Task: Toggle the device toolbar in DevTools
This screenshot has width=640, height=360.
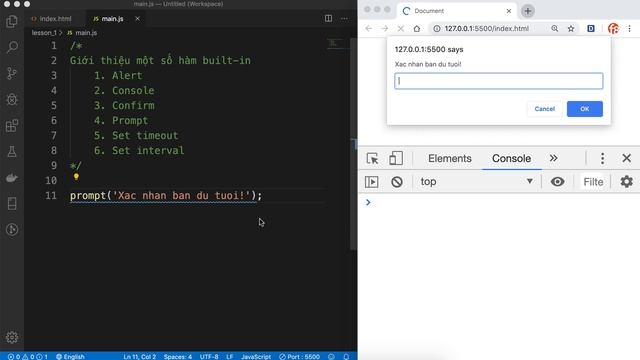Action: pos(396,158)
